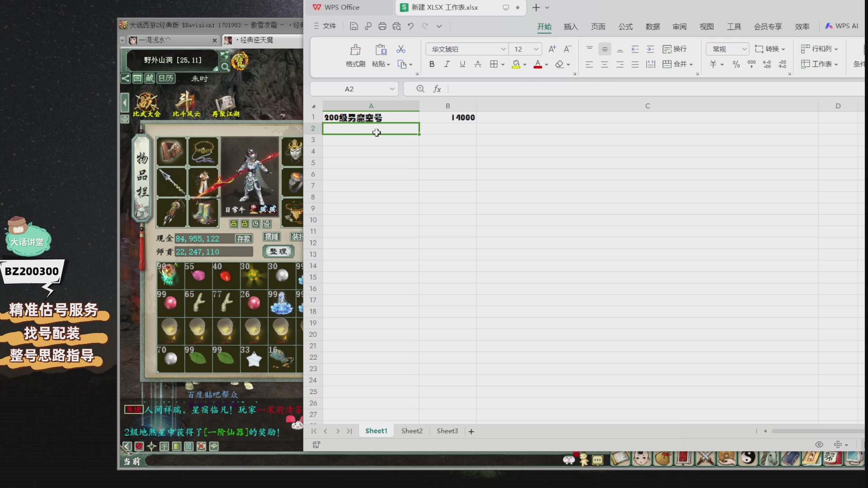Toggle Wrap Text (换行)
This screenshot has width=868, height=488.
pos(674,49)
